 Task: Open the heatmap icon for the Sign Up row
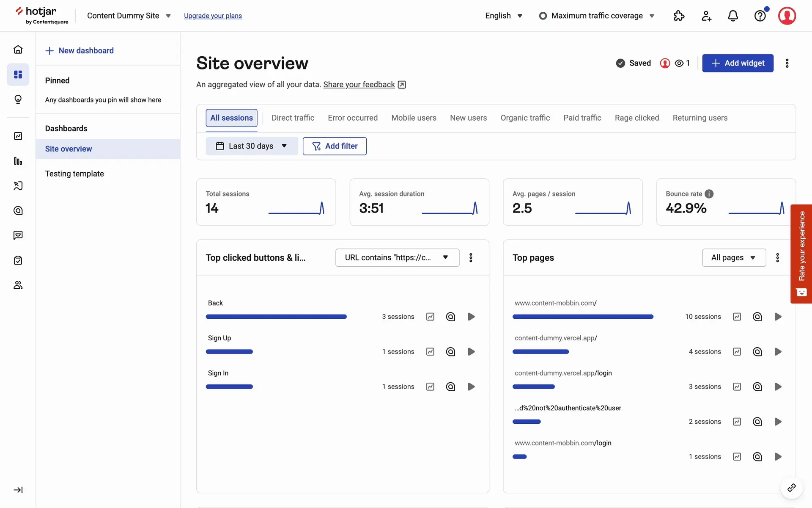click(450, 352)
